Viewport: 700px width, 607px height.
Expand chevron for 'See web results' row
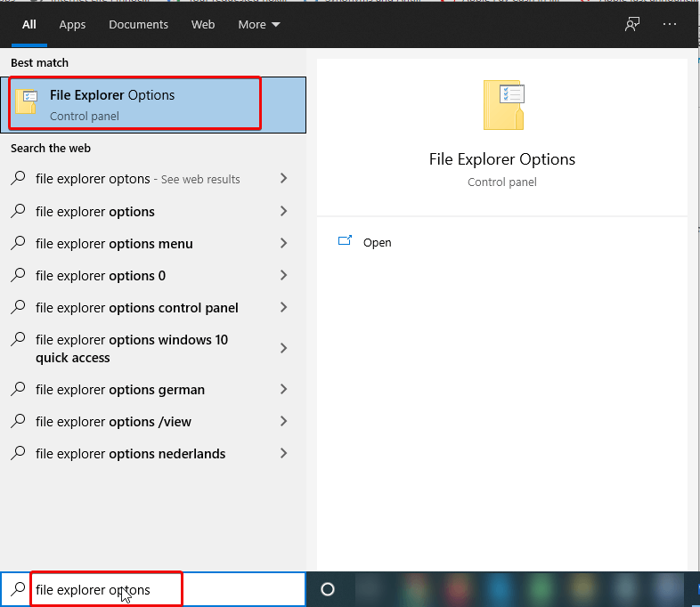click(x=283, y=178)
